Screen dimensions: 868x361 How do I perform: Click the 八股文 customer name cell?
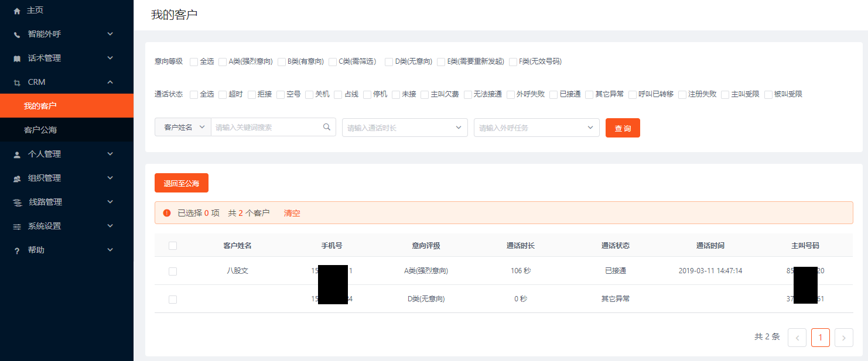point(238,271)
